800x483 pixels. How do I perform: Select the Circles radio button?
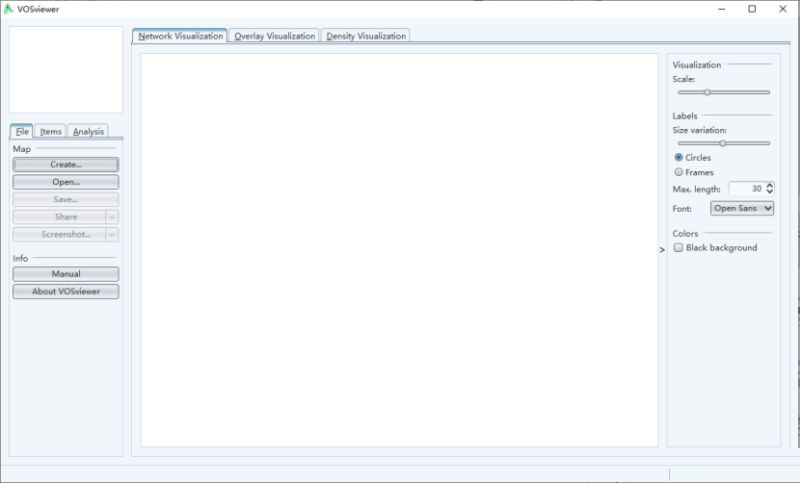(x=679, y=157)
